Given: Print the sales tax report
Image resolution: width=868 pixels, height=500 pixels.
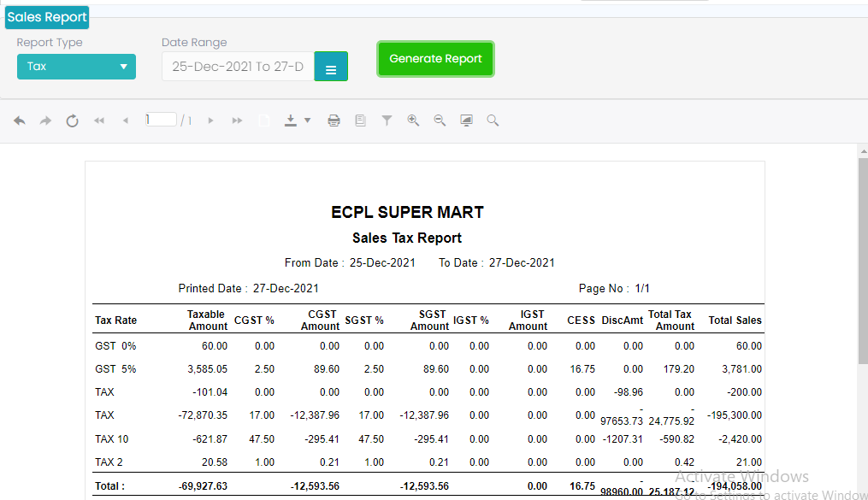Looking at the screenshot, I should pyautogui.click(x=334, y=121).
